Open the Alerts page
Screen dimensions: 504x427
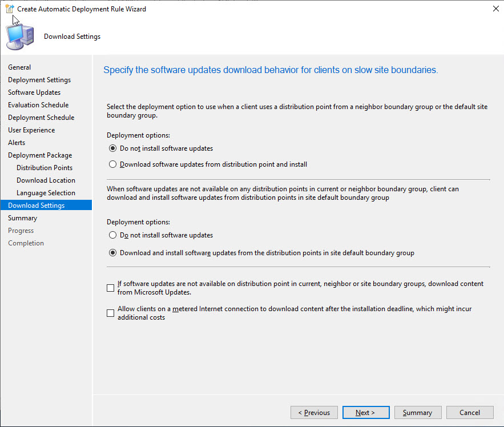(17, 143)
